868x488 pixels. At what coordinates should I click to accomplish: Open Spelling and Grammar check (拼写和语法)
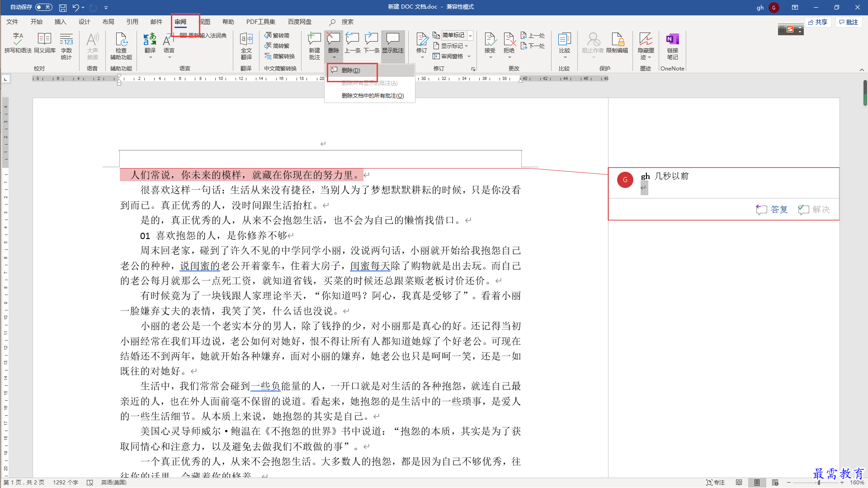18,44
